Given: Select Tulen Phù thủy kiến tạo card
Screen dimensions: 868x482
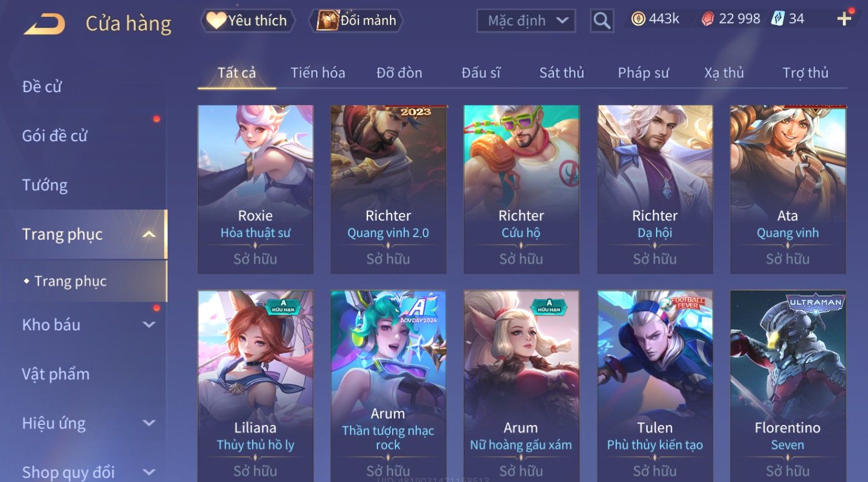Looking at the screenshot, I should click(655, 386).
